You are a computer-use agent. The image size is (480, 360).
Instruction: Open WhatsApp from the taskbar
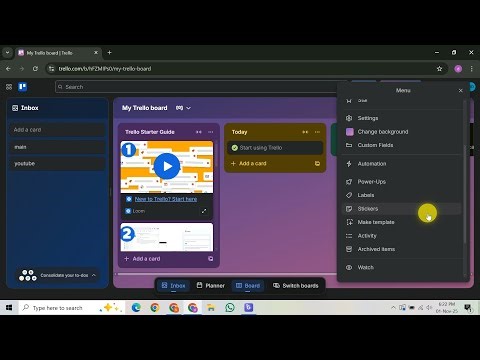click(x=230, y=307)
